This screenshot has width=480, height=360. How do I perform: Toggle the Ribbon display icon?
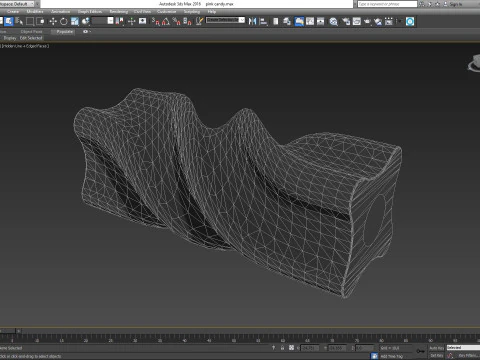coord(299,22)
